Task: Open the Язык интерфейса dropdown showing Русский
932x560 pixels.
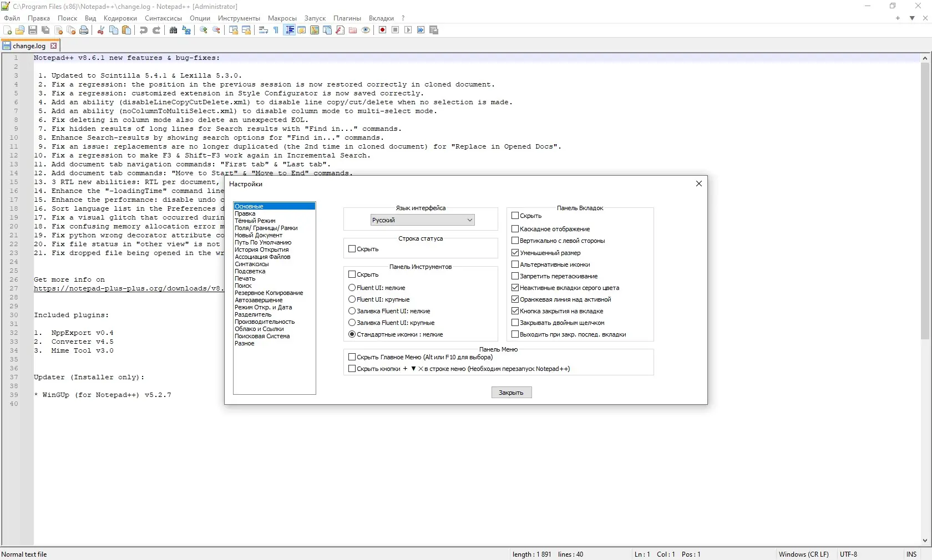Action: (x=423, y=220)
